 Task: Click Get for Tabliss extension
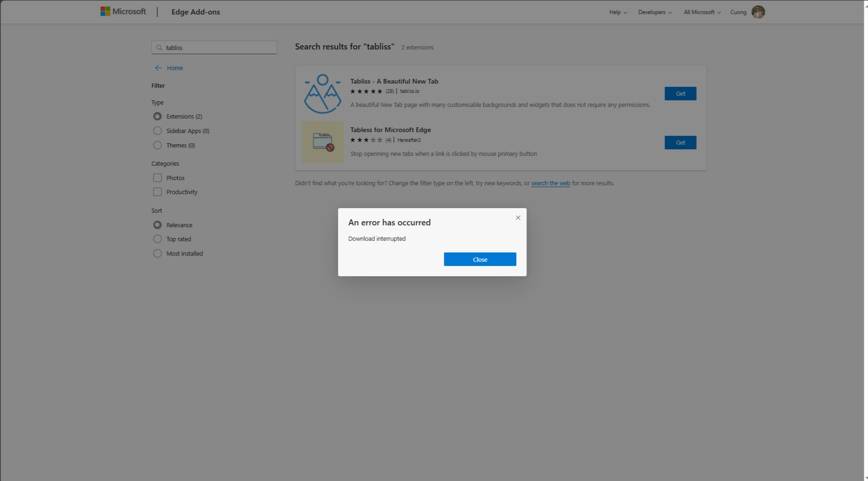tap(680, 94)
